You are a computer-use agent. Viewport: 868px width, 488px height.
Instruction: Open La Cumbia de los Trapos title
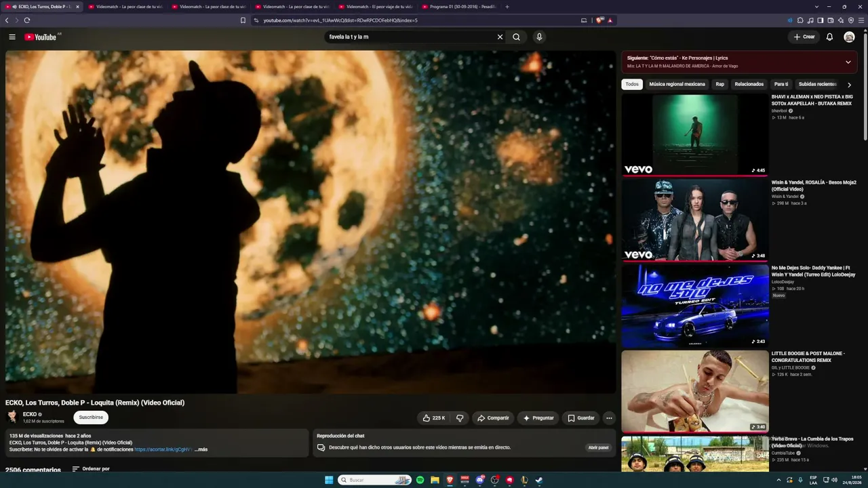click(x=812, y=442)
